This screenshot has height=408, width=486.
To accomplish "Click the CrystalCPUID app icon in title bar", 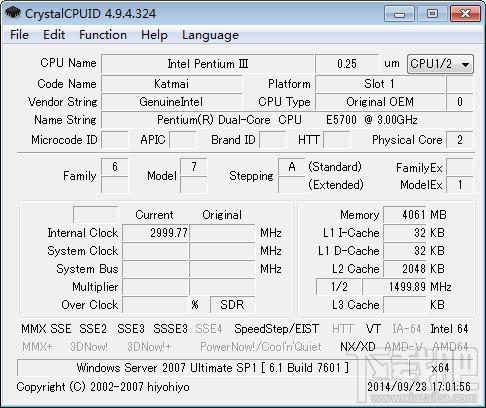I will coord(13,13).
